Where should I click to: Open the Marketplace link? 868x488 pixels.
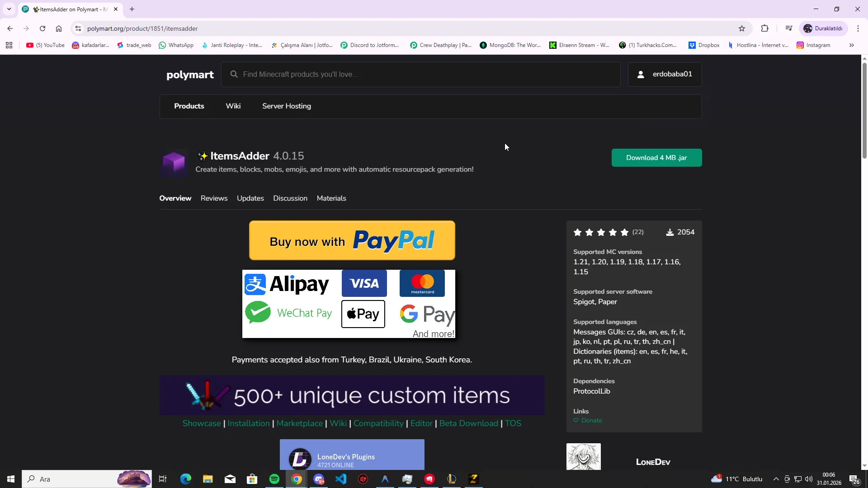(x=300, y=423)
